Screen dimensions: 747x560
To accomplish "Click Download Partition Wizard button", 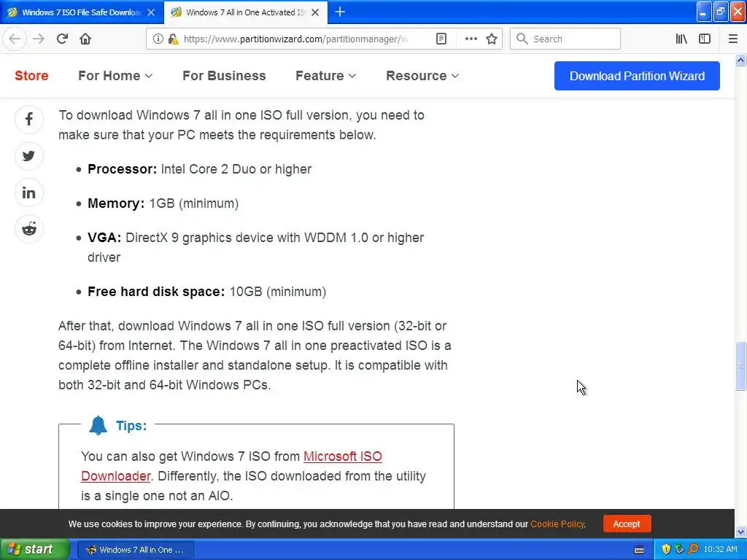I will [637, 76].
